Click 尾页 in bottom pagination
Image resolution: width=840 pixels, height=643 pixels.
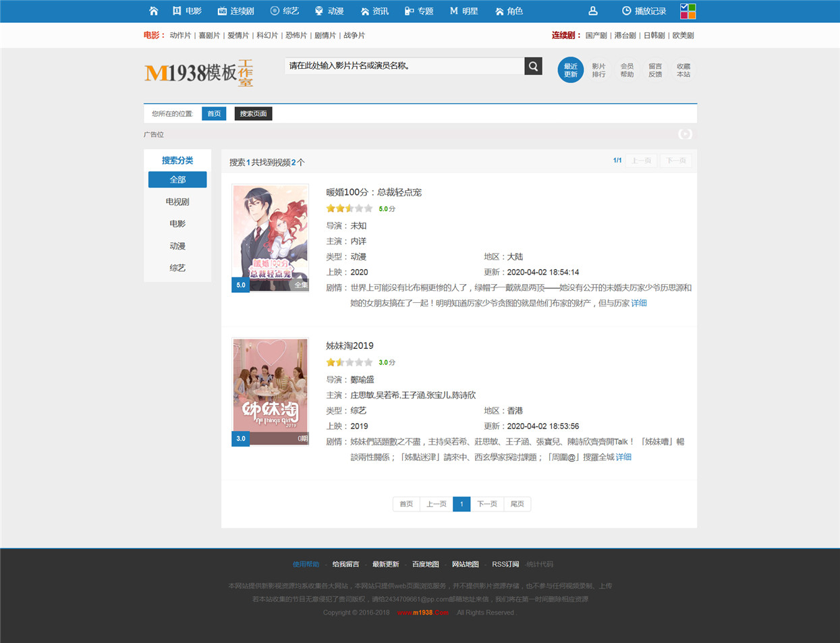pyautogui.click(x=517, y=504)
